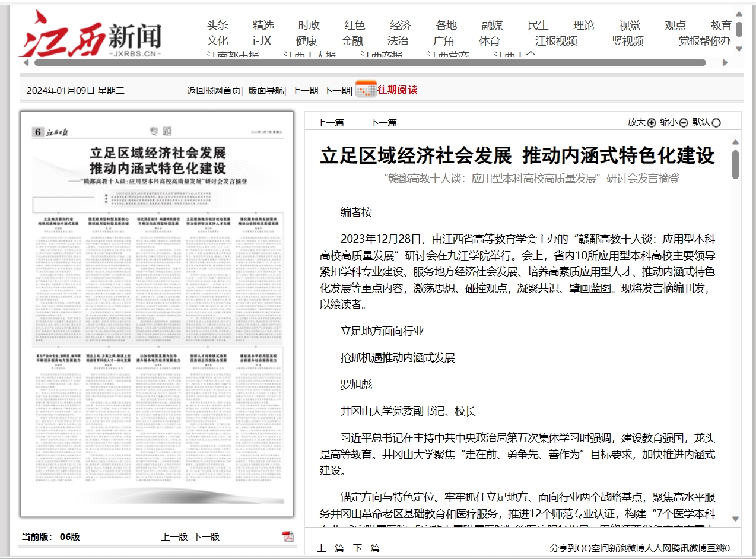The image size is (756, 559).
Task: Go to the 红色 section
Action: point(355,26)
